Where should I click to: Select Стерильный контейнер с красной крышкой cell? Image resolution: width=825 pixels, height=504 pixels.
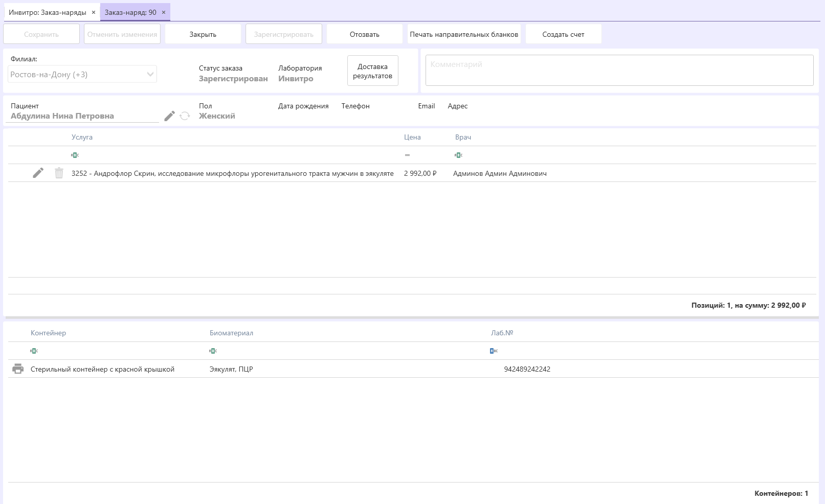[x=102, y=369]
